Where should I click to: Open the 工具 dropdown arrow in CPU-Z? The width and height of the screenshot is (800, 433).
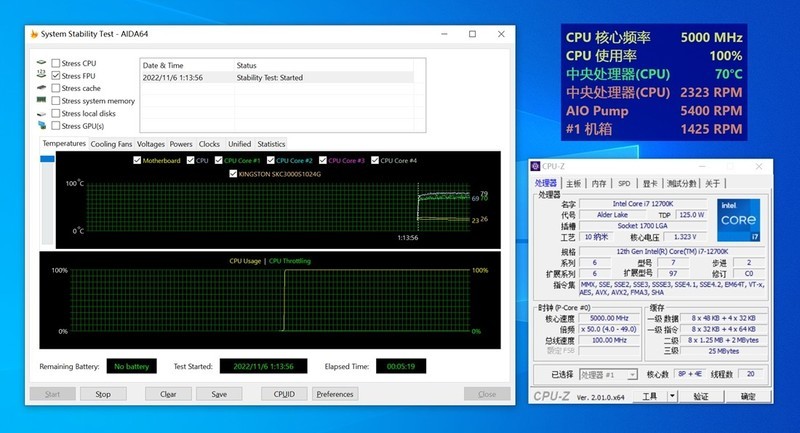tap(672, 396)
